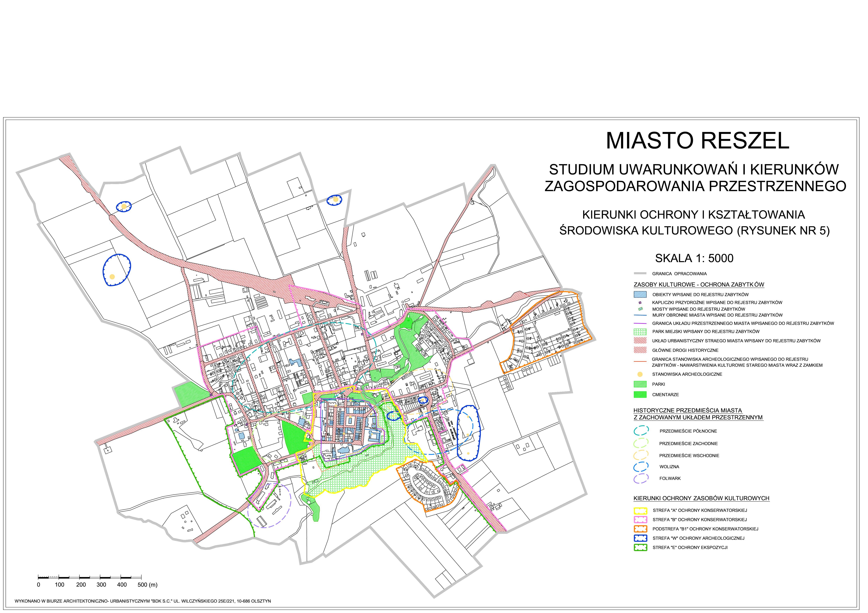Image resolution: width=868 pixels, height=613 pixels.
Task: Click the green grid 'Park miejski' legend swatch
Action: [640, 332]
